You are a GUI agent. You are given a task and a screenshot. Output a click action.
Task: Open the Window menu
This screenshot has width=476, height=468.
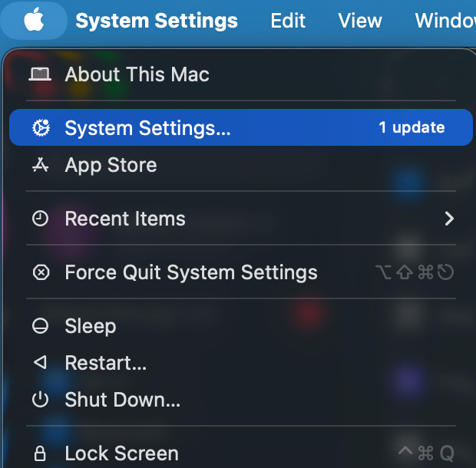coord(445,21)
